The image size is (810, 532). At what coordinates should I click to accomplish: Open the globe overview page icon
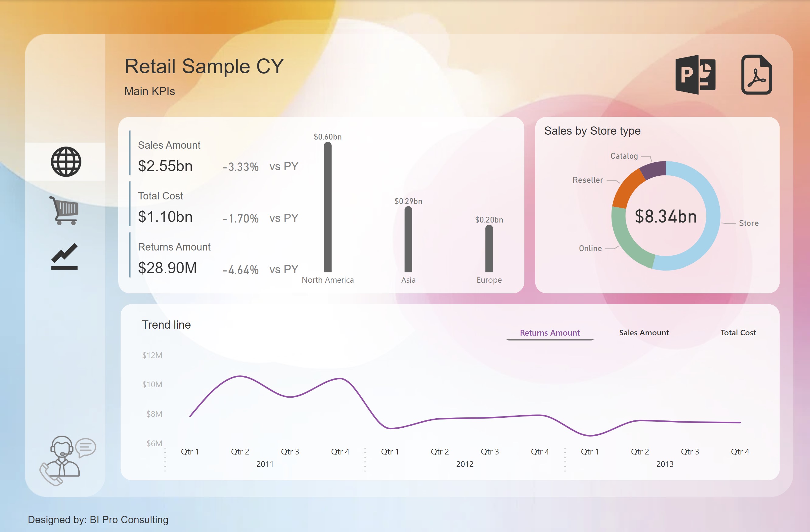(66, 162)
